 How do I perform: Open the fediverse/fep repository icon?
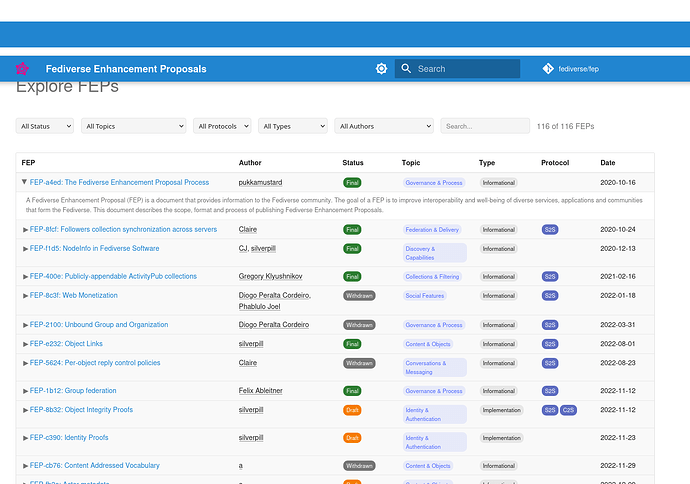[x=548, y=69]
